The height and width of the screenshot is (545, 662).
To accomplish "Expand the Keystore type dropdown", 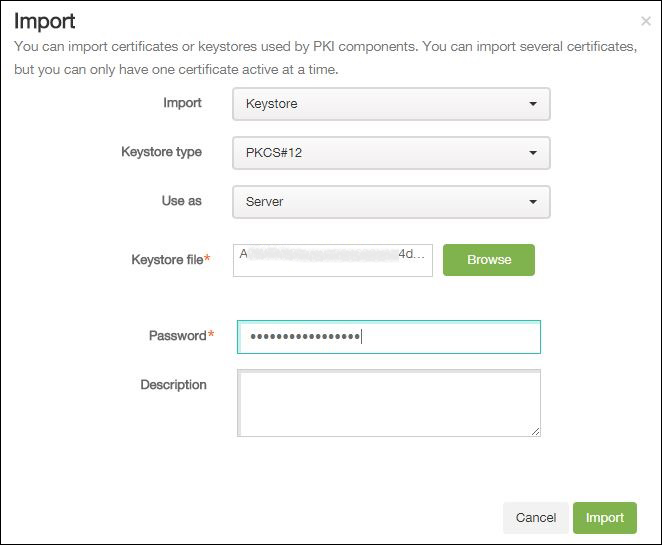I will click(x=390, y=153).
